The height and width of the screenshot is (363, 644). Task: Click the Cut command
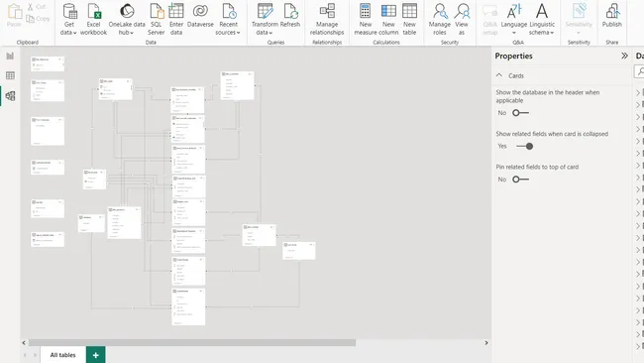(x=36, y=7)
